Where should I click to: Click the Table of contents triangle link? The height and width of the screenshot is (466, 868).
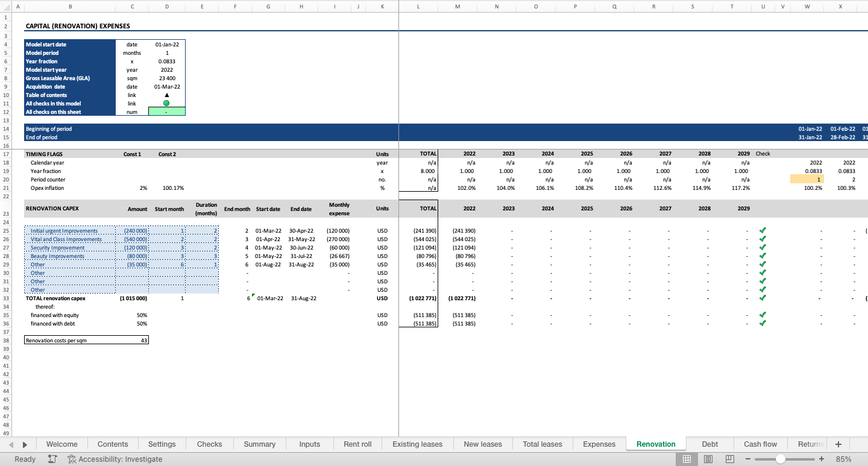pyautogui.click(x=167, y=95)
